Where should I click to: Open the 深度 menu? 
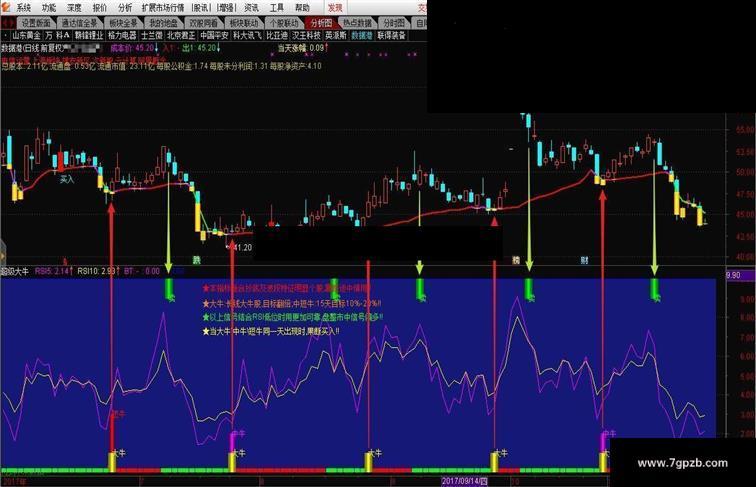(74, 7)
